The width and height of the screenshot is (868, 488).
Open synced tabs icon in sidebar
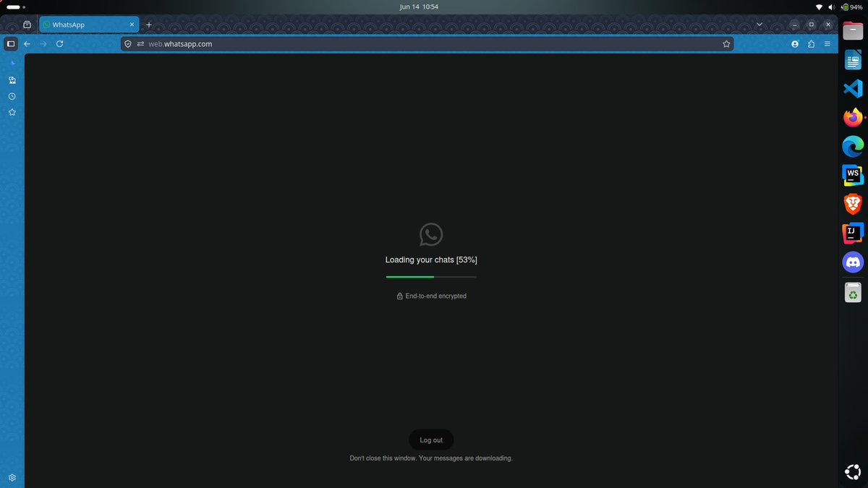click(12, 80)
